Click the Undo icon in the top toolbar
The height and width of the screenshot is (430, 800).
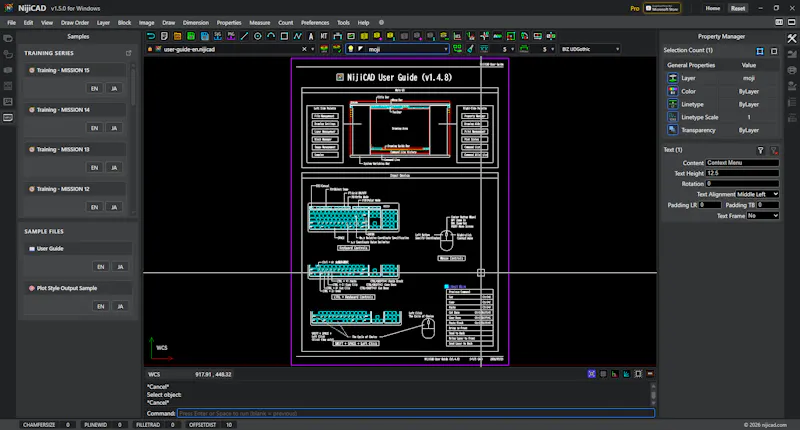(151, 36)
